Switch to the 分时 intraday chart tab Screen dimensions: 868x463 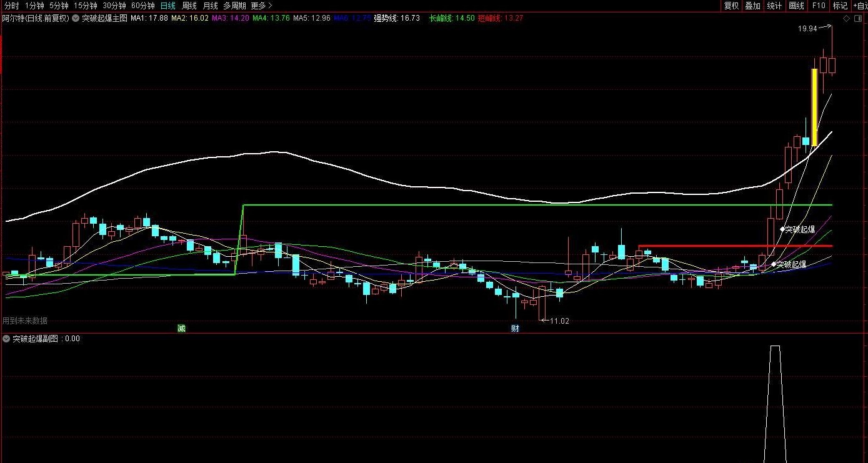(11, 6)
